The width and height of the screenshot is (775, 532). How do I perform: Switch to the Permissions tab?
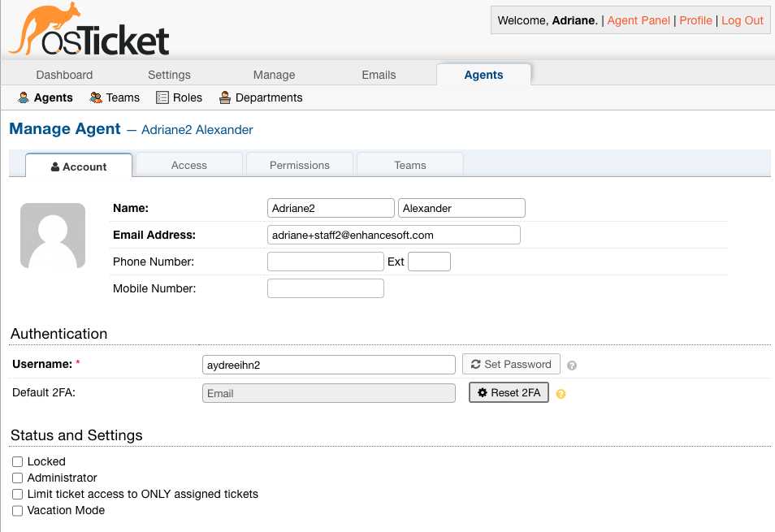[300, 165]
